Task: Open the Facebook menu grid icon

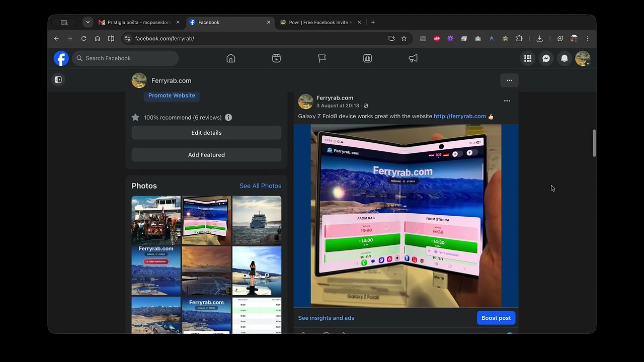Action: tap(528, 58)
